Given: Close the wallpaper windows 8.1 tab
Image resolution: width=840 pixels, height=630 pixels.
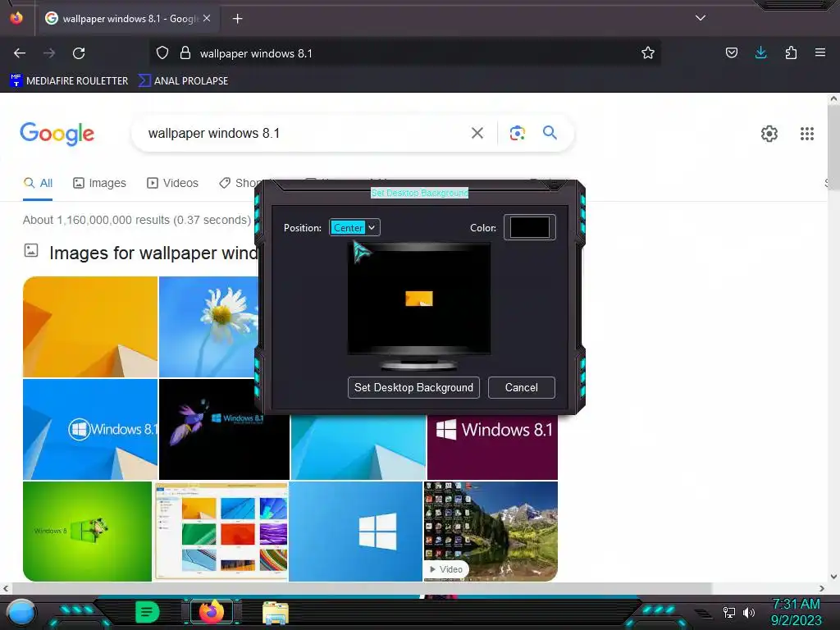Looking at the screenshot, I should click(207, 19).
